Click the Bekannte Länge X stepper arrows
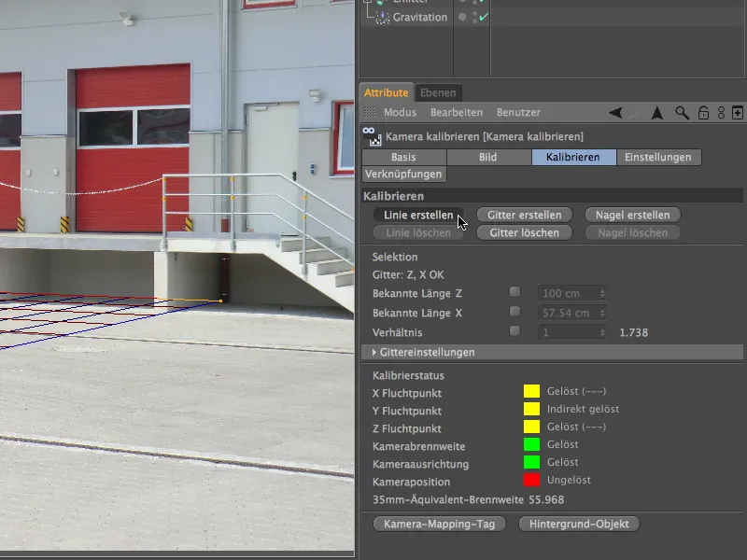Screen dimensions: 747x560 [602, 313]
